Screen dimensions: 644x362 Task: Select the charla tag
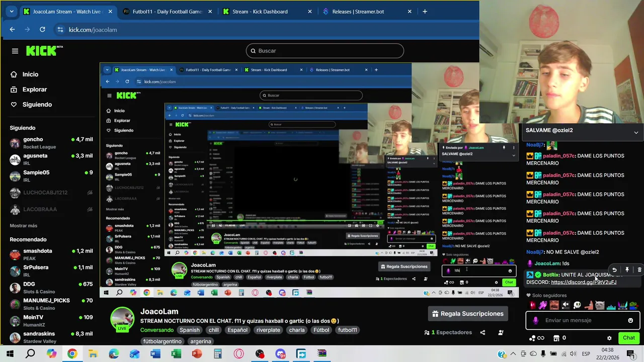(x=297, y=330)
